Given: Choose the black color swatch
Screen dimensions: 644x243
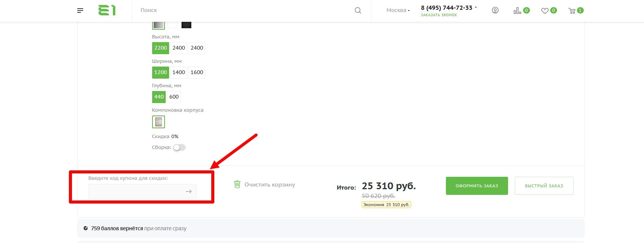Looking at the screenshot, I should coord(186,25).
